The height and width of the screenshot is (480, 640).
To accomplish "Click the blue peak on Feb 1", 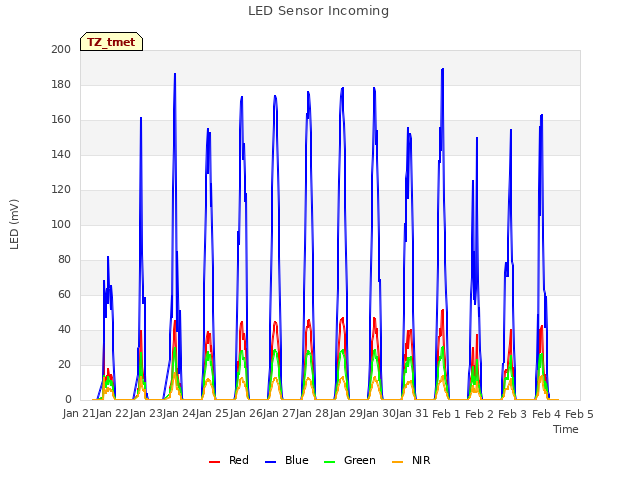I will pos(442,69).
